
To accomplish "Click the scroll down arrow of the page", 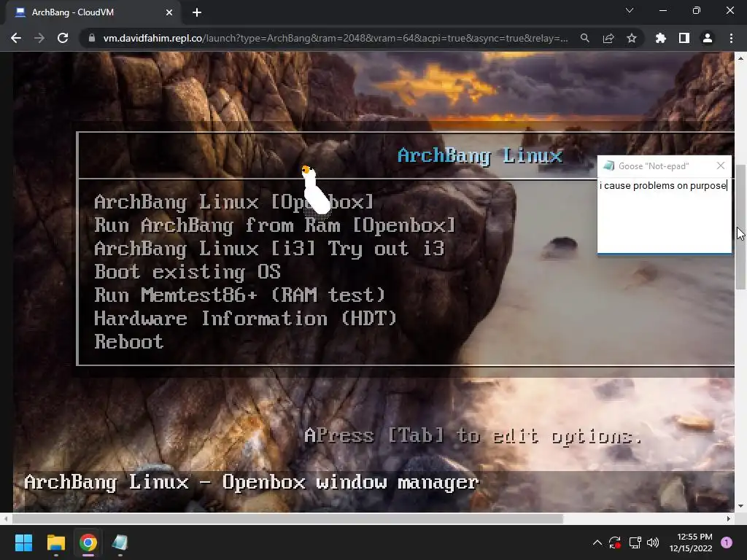I will 740,506.
